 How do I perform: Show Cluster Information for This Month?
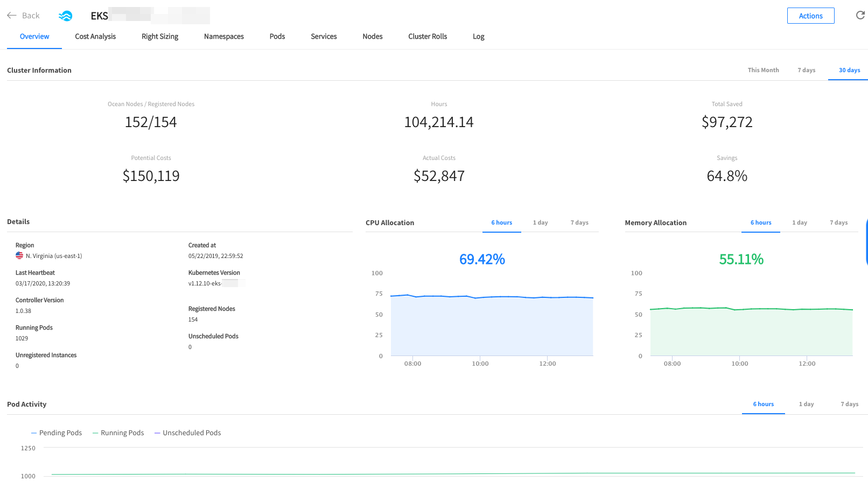[x=763, y=70]
